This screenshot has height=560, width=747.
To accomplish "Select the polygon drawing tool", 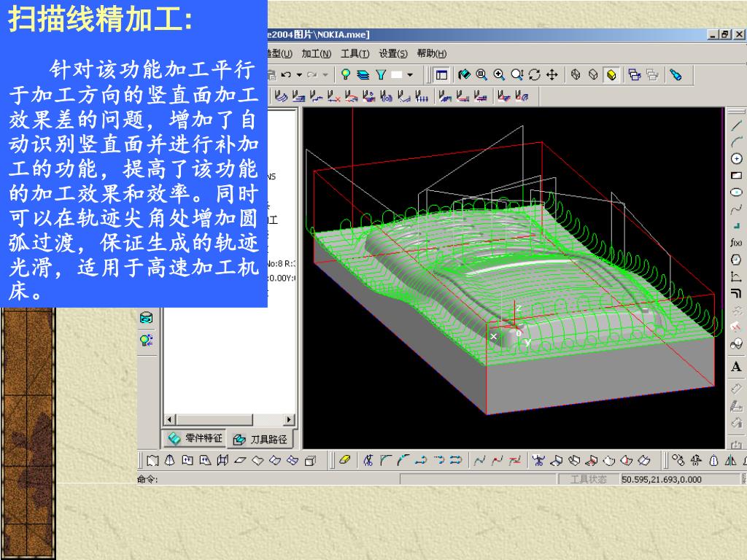I will click(x=737, y=260).
